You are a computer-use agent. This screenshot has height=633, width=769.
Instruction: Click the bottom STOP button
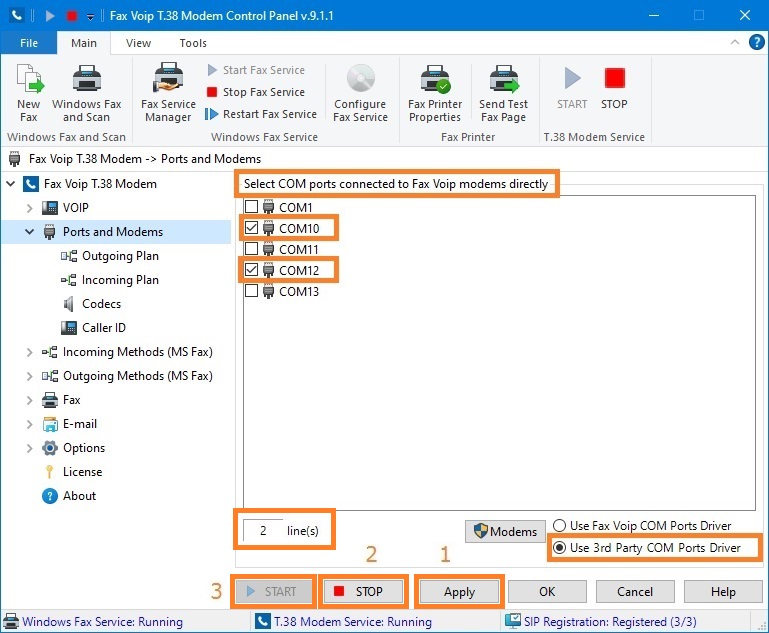point(363,591)
